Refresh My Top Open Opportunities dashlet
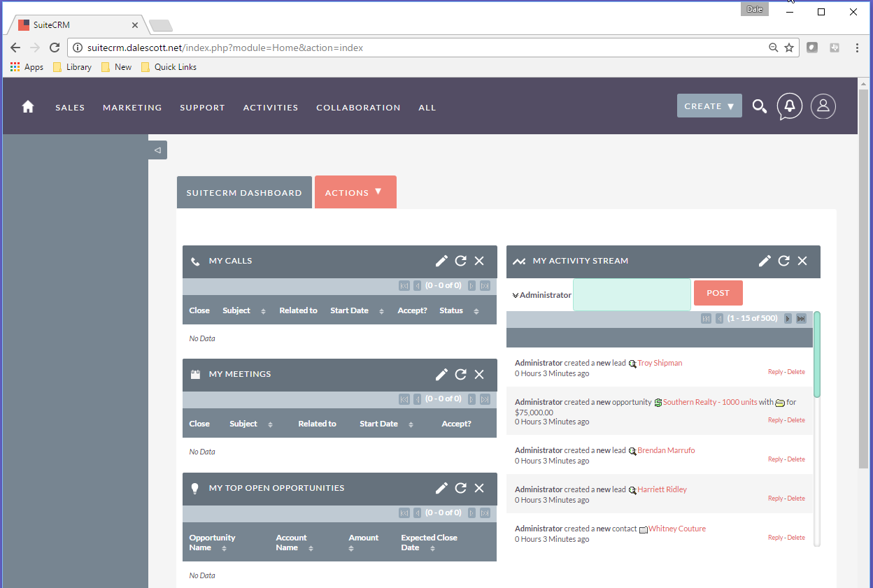Screen dimensions: 873x588 460,488
